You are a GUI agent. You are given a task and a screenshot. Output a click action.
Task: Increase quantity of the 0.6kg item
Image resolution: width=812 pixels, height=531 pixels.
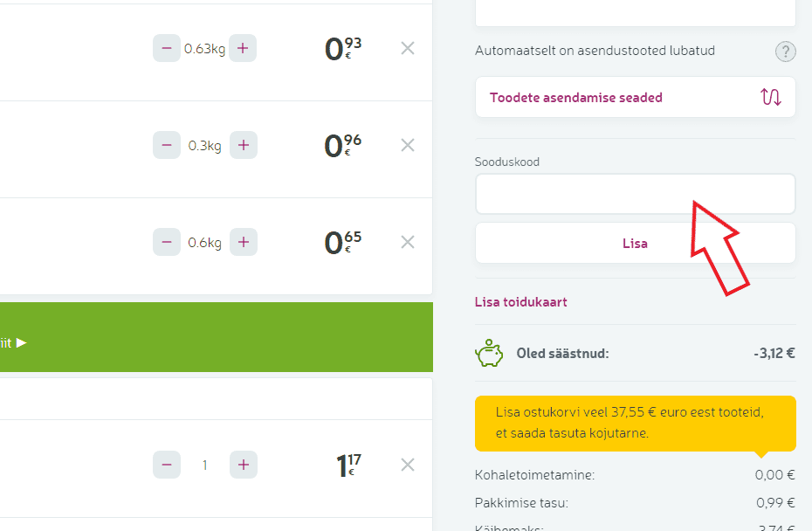point(244,242)
